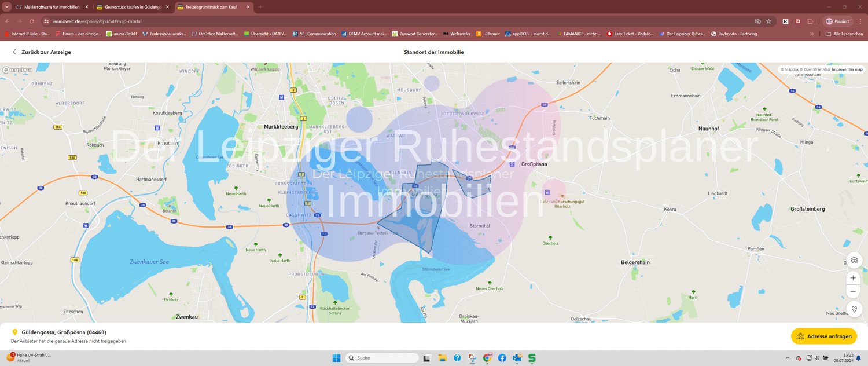This screenshot has height=366, width=868.
Task: Click the crossed-eye icon in the address bar
Action: 757,21
